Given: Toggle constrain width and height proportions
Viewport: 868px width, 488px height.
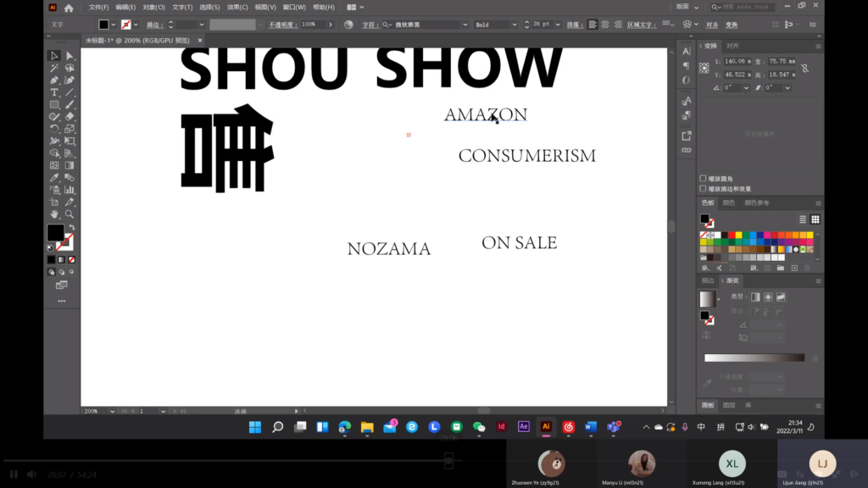Looking at the screenshot, I should 805,68.
